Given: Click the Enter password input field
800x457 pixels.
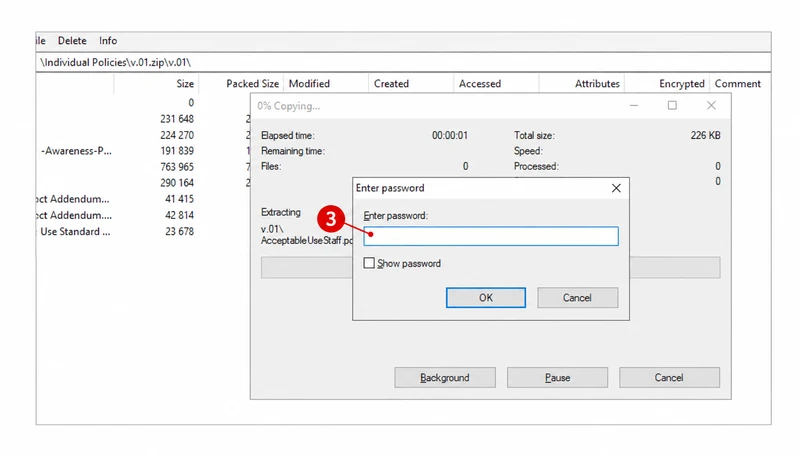Looking at the screenshot, I should pos(491,236).
